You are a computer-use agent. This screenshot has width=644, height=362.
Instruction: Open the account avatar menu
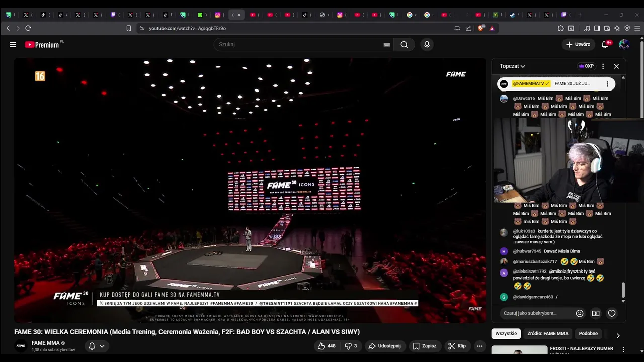(x=624, y=44)
